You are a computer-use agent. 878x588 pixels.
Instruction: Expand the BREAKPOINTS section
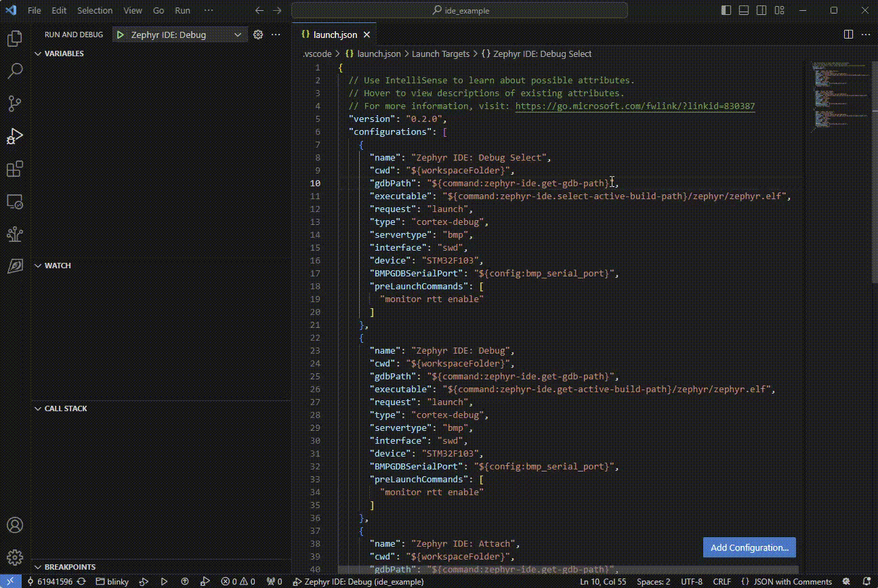pyautogui.click(x=69, y=567)
